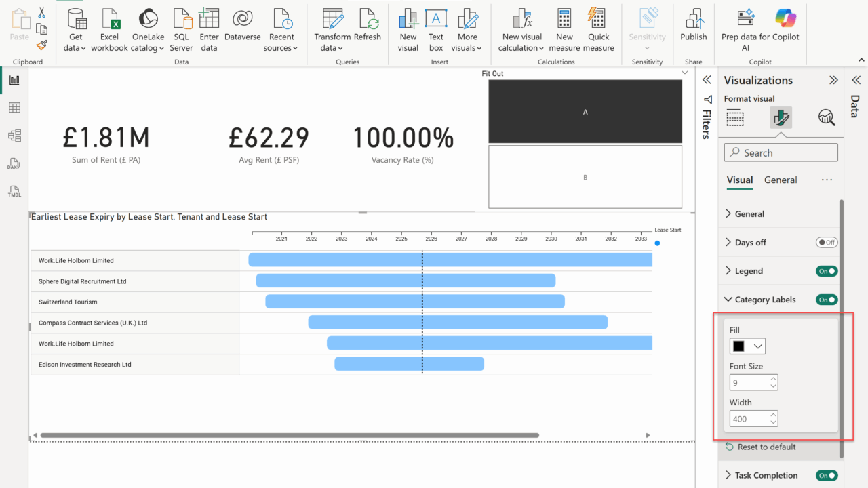The image size is (868, 488).
Task: Click Prep data for Copilot AI
Action: tap(745, 30)
